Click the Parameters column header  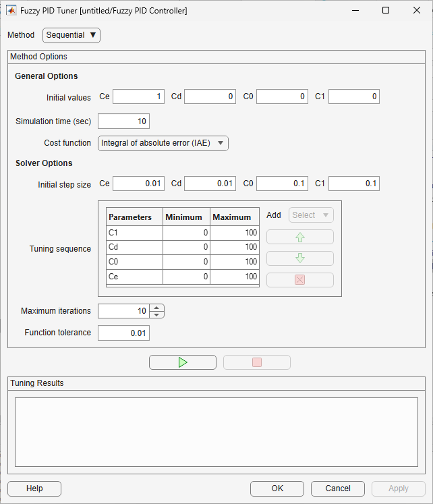[134, 217]
